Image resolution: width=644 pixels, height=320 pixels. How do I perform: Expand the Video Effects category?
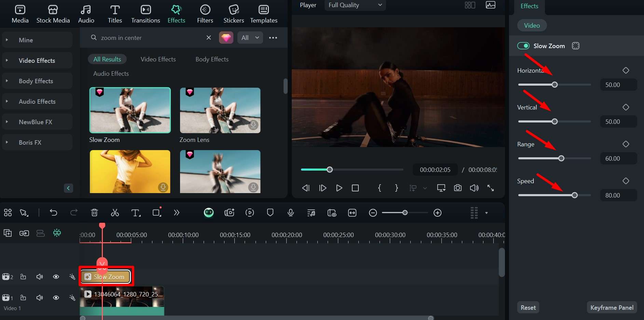pyautogui.click(x=37, y=61)
